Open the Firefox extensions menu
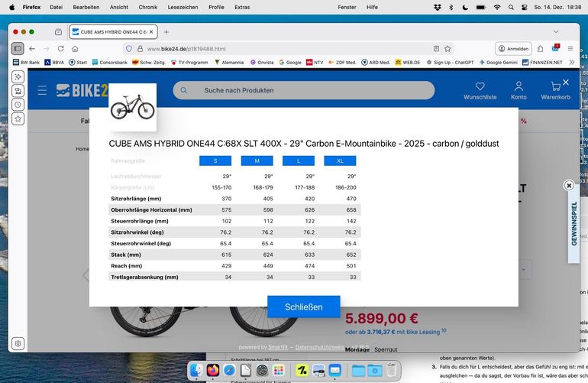Screen dimensions: 588x383 pyautogui.click(x=540, y=48)
